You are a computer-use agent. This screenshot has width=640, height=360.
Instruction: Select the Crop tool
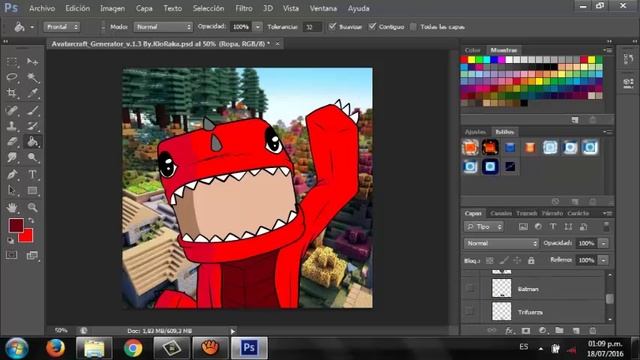12,93
